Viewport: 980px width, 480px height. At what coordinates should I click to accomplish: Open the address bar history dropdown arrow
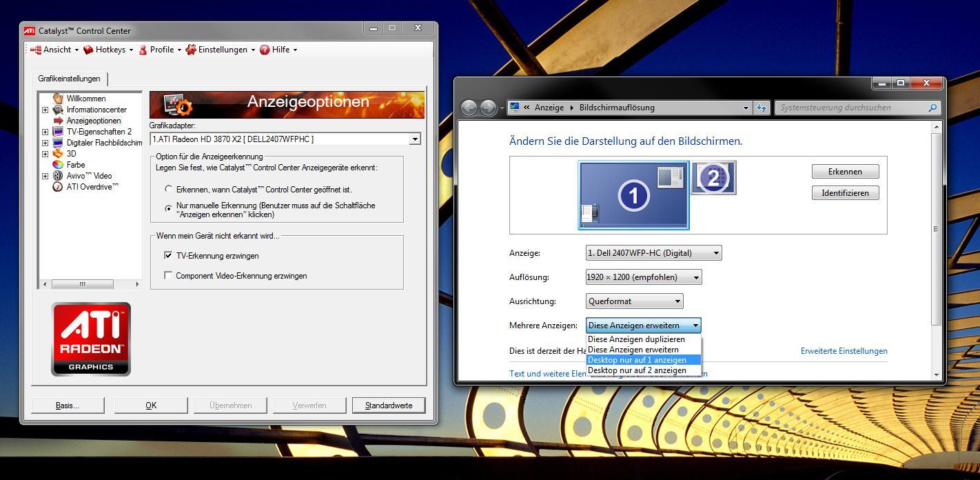(746, 108)
